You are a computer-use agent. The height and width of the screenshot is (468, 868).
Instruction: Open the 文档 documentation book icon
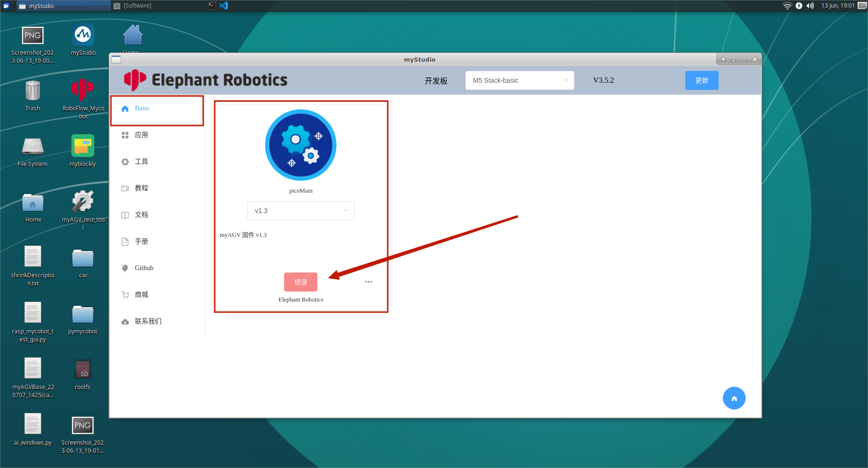click(x=125, y=214)
